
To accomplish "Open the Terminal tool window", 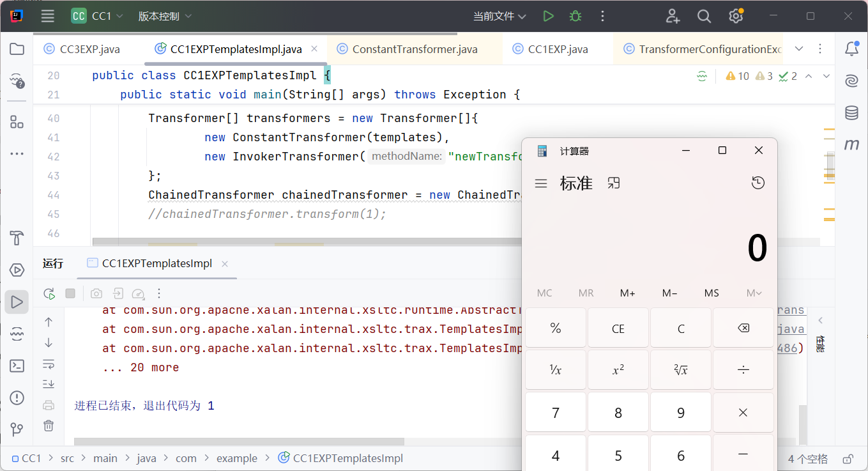I will pyautogui.click(x=17, y=366).
